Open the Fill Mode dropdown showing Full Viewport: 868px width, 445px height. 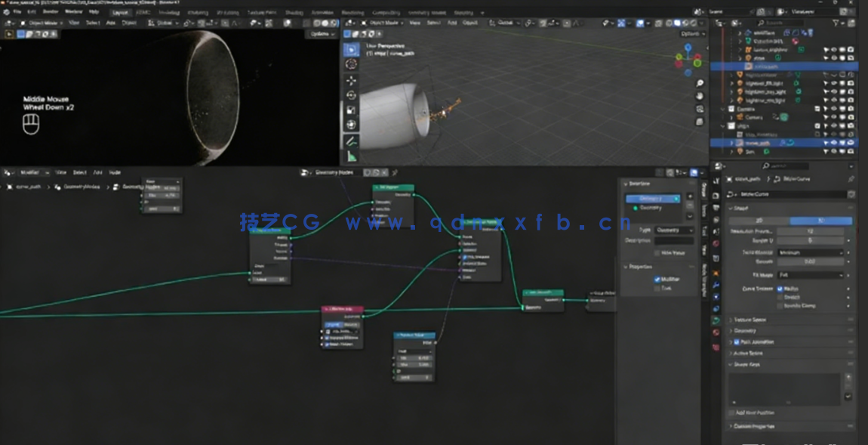click(810, 275)
